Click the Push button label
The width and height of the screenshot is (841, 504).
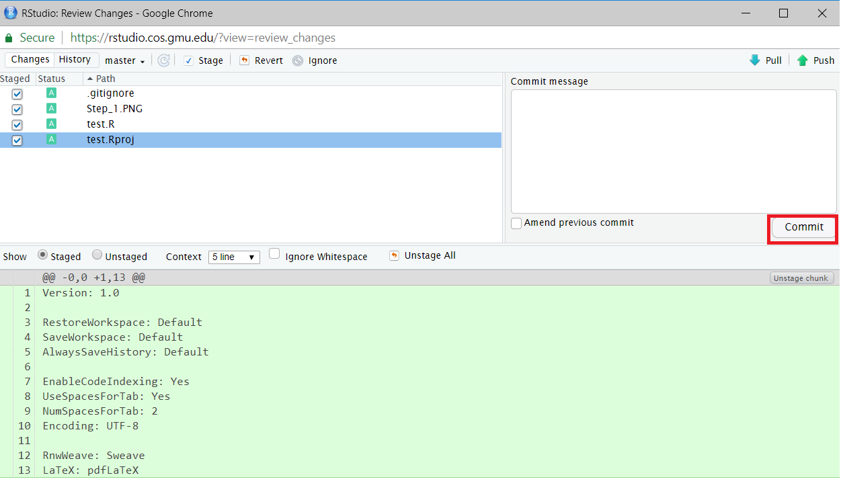pos(824,60)
